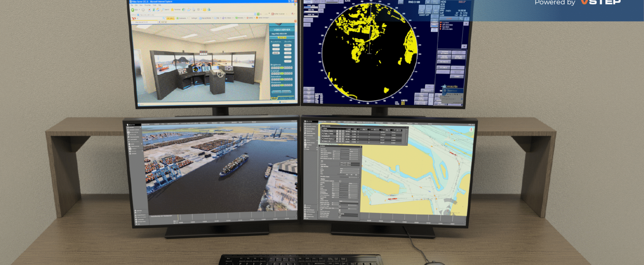644x265 pixels.
Task: Click the red Stop icon in the IE toolbar
Action: tap(149, 9)
